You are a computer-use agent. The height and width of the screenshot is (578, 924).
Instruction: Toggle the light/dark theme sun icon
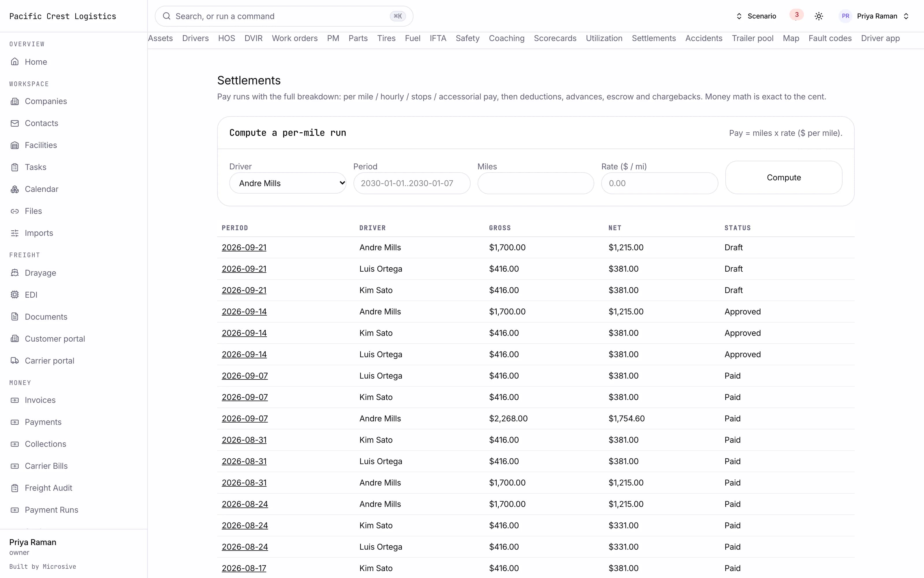pyautogui.click(x=819, y=16)
